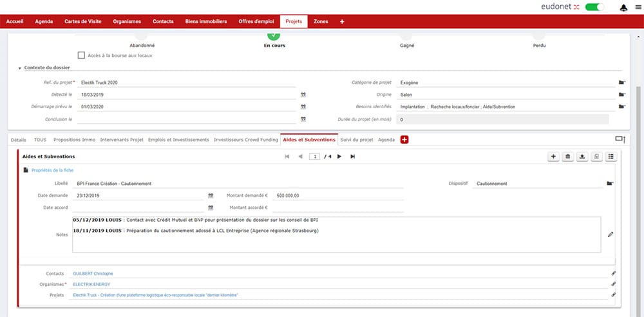The image size is (644, 317).
Task: Open the Contacts tab
Action: coord(163,21)
